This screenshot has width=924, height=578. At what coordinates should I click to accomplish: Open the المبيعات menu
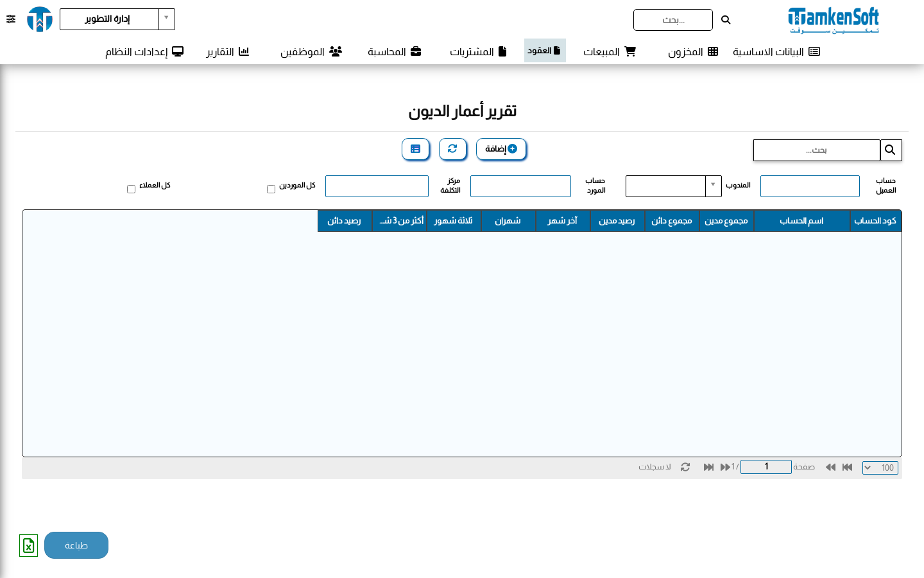point(610,51)
